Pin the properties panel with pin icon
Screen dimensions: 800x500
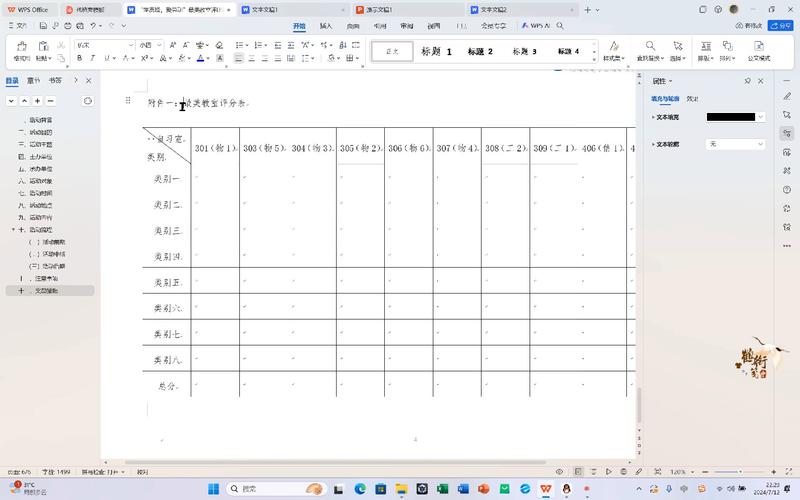coord(747,81)
